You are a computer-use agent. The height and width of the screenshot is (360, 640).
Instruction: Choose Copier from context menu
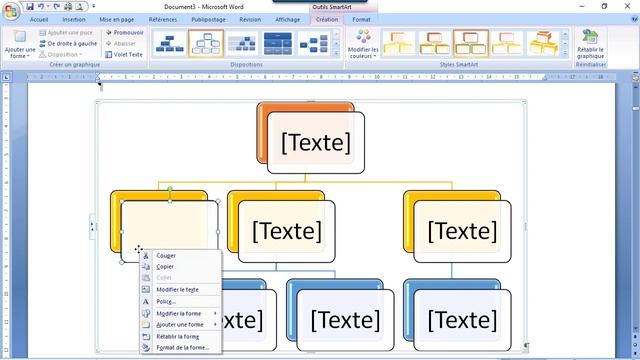click(x=181, y=267)
